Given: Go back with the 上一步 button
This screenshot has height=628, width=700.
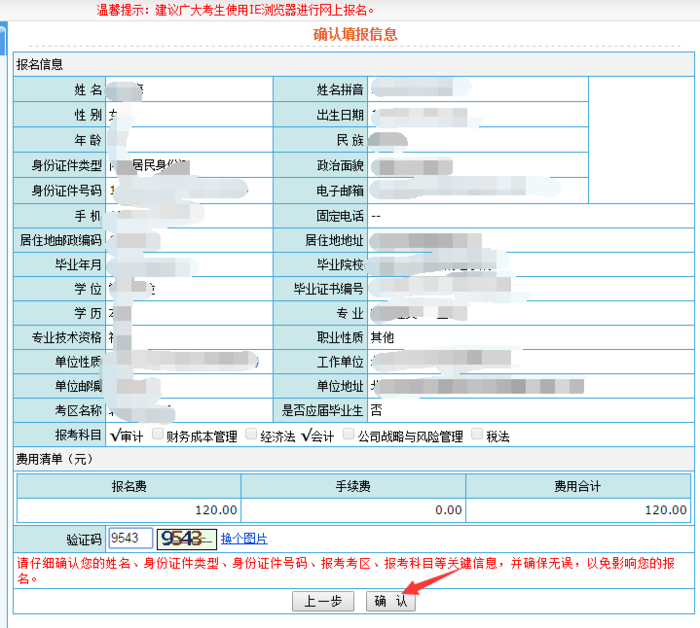Looking at the screenshot, I should pyautogui.click(x=323, y=601).
